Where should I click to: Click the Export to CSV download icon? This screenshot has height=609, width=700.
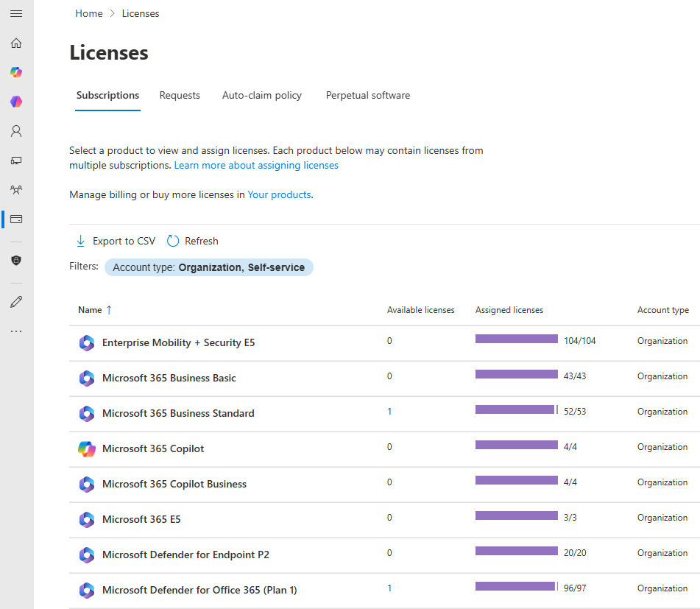[80, 241]
